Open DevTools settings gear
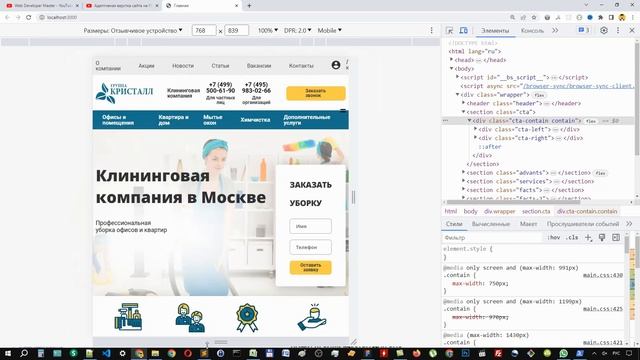 click(604, 31)
